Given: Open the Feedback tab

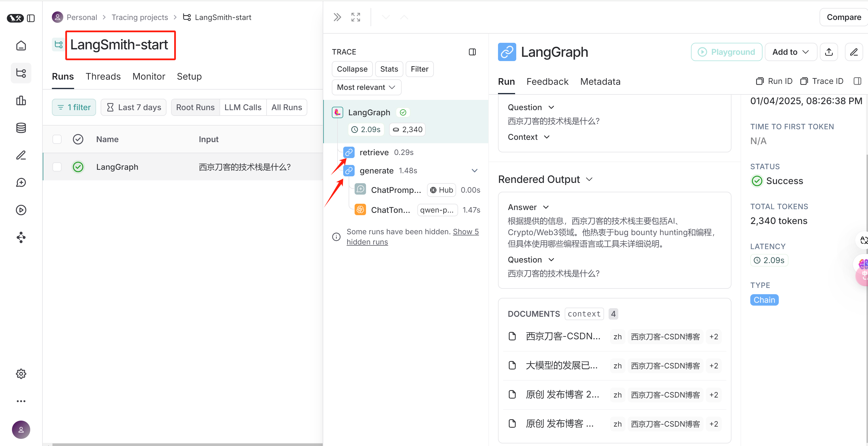Looking at the screenshot, I should click(x=547, y=82).
